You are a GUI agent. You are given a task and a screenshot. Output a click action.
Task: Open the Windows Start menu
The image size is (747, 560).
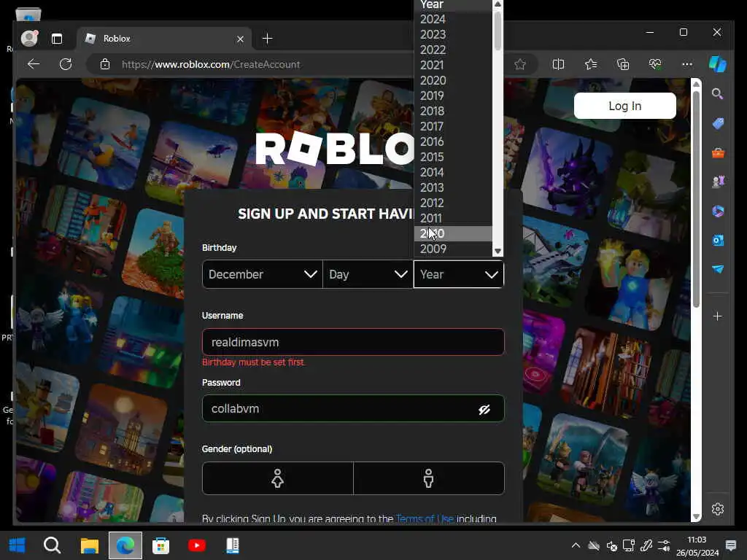[x=18, y=545]
